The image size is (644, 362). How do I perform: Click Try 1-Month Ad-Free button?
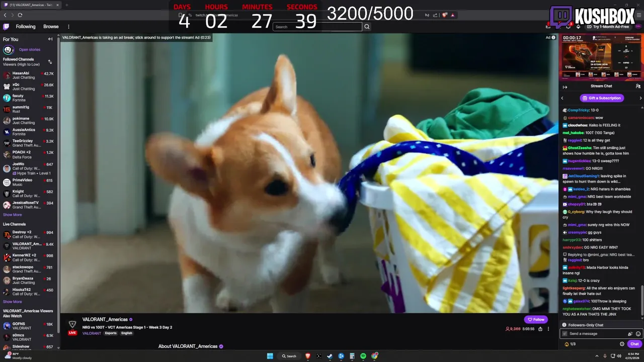pos(608,27)
